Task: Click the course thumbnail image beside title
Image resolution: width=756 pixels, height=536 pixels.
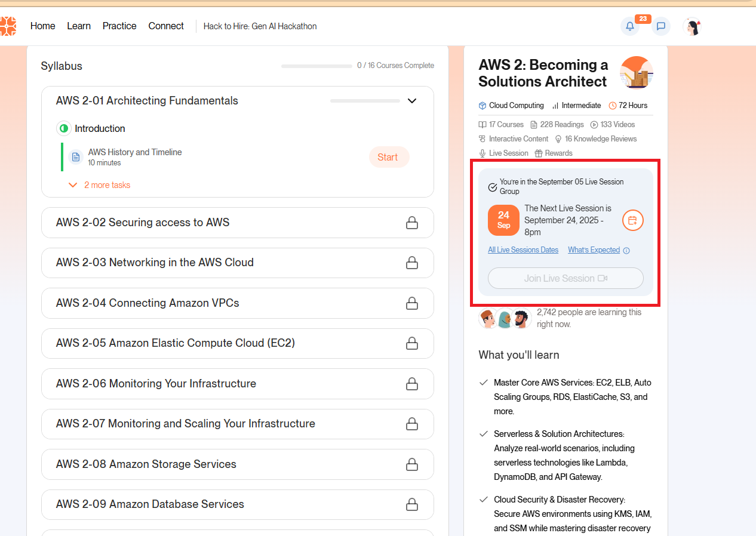Action: click(636, 72)
